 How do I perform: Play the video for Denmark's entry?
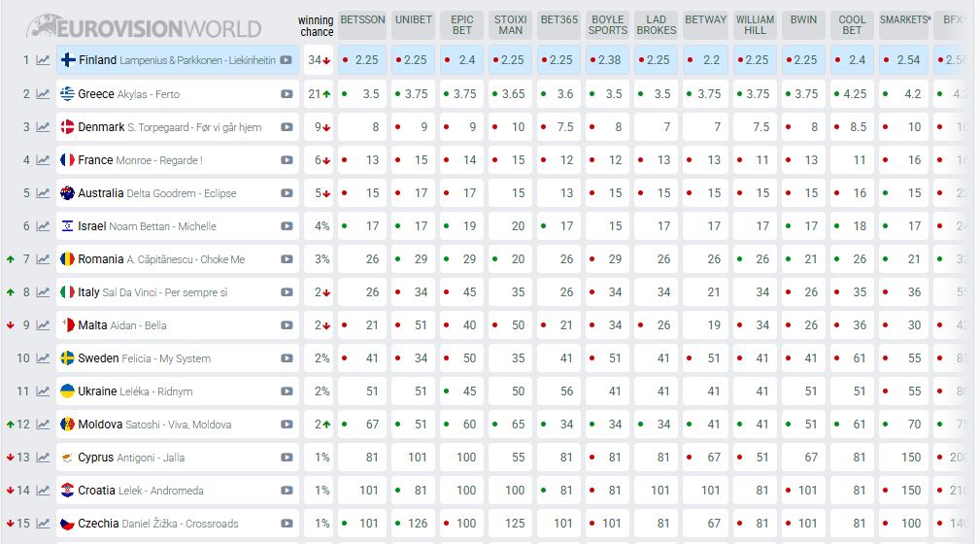click(287, 127)
